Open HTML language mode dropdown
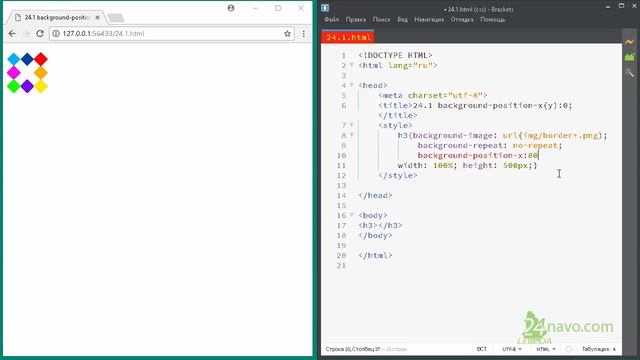 (546, 349)
